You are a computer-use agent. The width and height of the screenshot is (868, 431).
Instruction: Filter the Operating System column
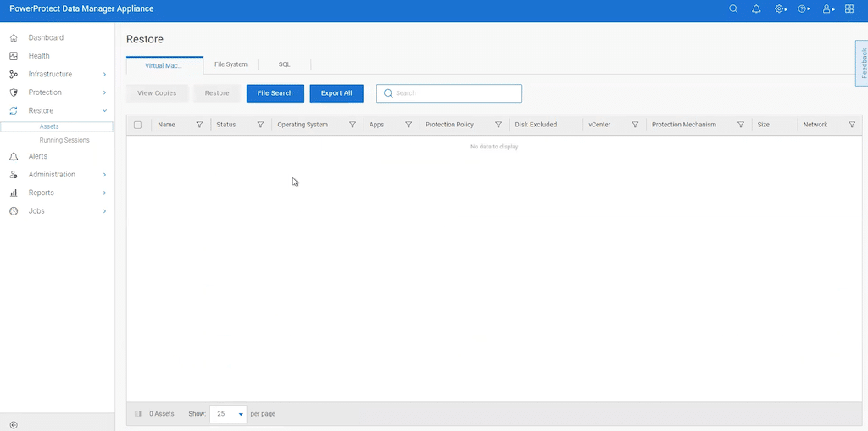click(353, 125)
